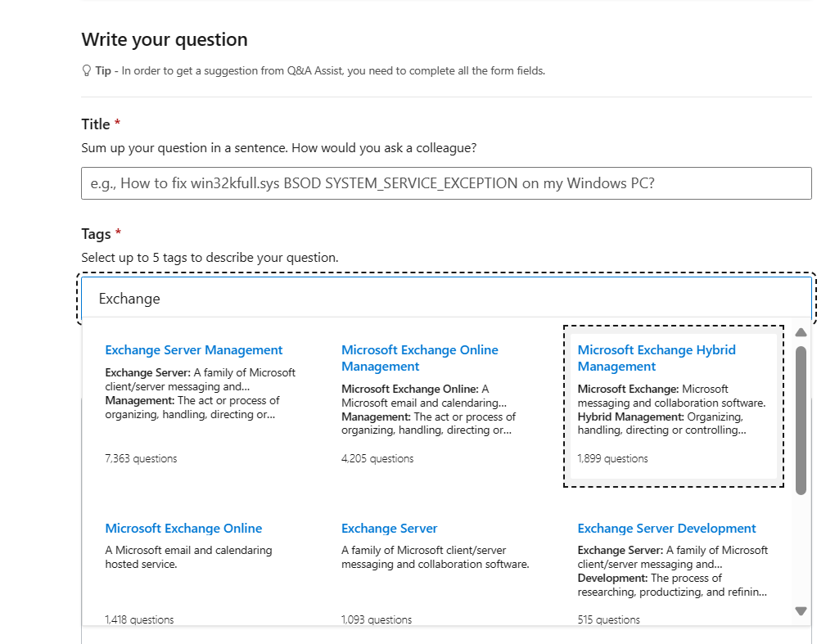The width and height of the screenshot is (835, 644).
Task: Click the scroll down arrow in tag list
Action: tap(801, 611)
